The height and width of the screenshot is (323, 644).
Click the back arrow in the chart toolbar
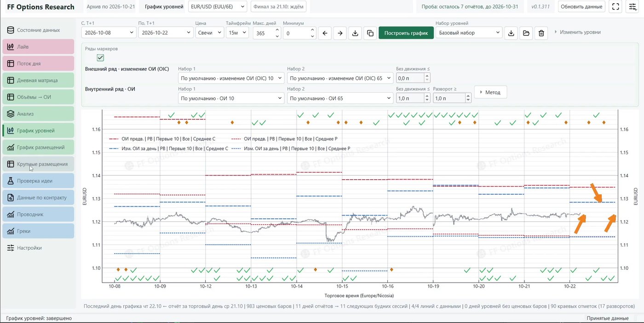pos(325,33)
